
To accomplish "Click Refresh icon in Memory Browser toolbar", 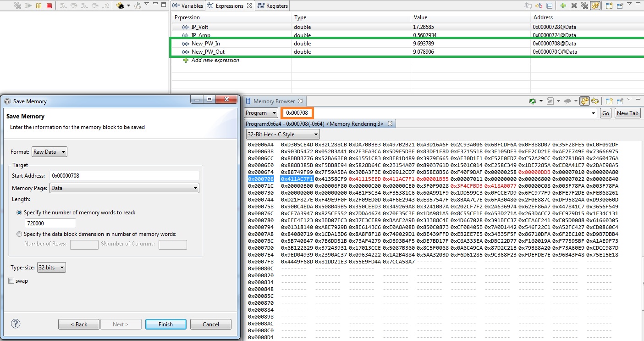I will pos(595,101).
